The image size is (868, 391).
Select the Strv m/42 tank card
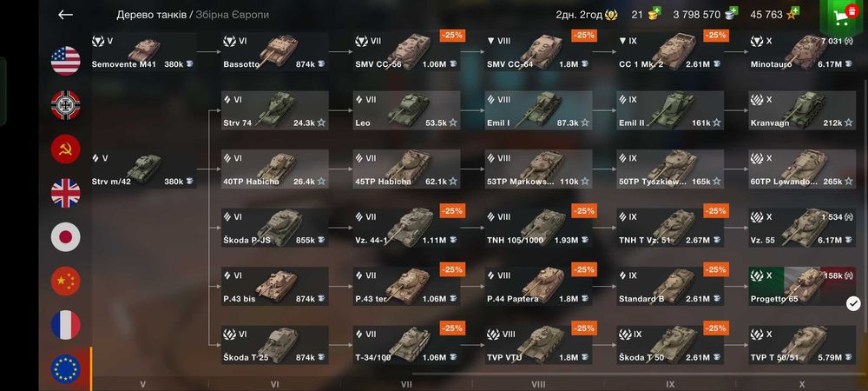[x=143, y=169]
